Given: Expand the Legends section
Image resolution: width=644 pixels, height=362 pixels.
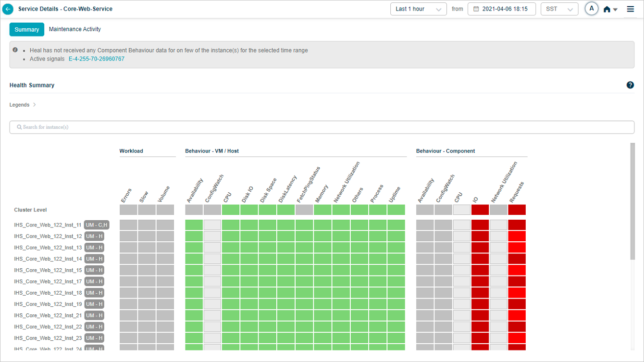Looking at the screenshot, I should pyautogui.click(x=23, y=105).
